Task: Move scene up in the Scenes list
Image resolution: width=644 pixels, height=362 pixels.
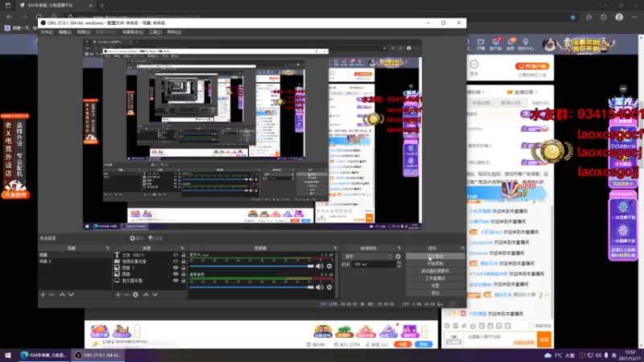Action: [x=62, y=294]
